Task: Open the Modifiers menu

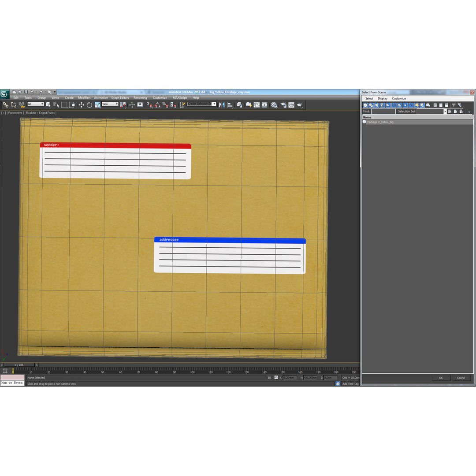Action: pos(84,98)
